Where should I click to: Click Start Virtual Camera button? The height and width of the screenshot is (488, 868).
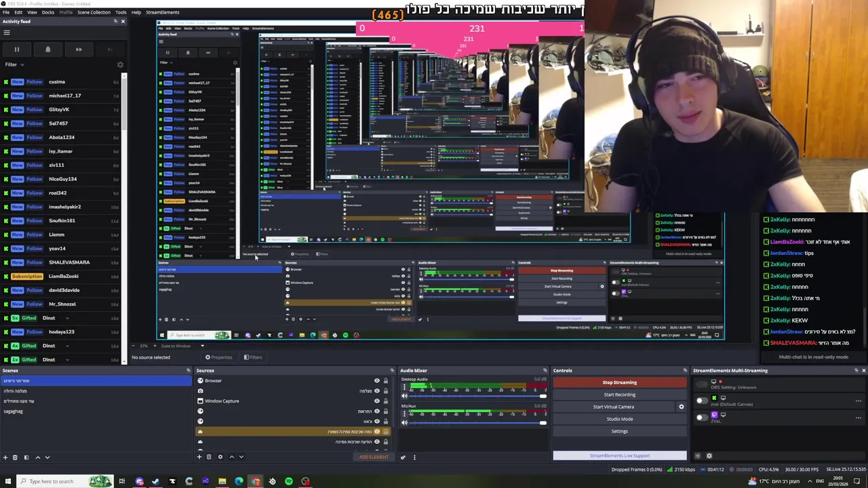point(614,407)
